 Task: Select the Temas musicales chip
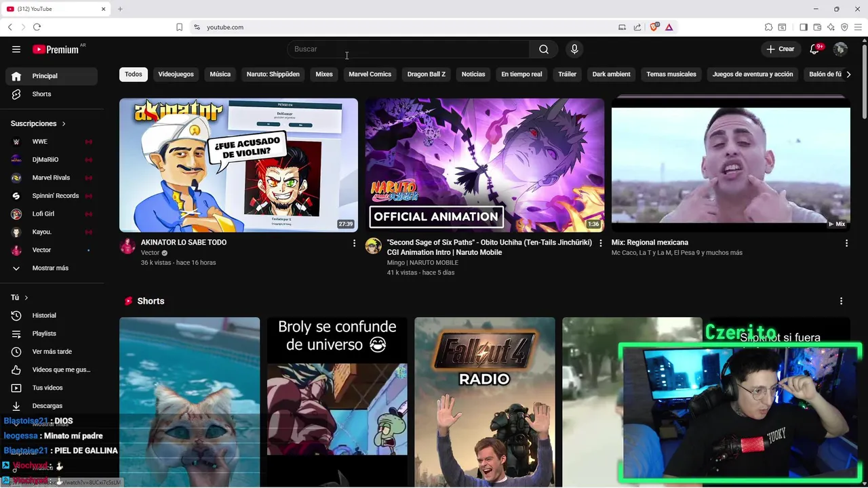coord(671,75)
